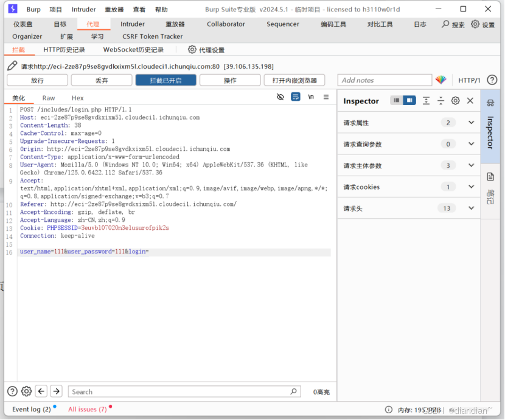Image resolution: width=505 pixels, height=420 pixels.
Task: Toggle the 拦截已开启 intercept button
Action: pos(165,80)
